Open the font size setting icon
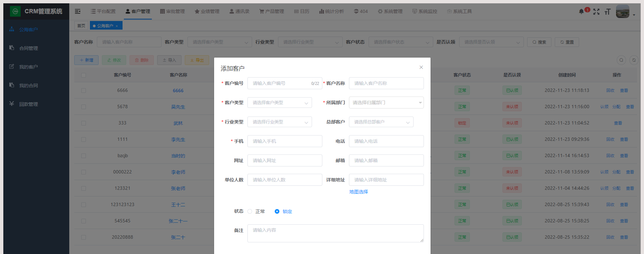644x254 pixels. click(x=608, y=12)
